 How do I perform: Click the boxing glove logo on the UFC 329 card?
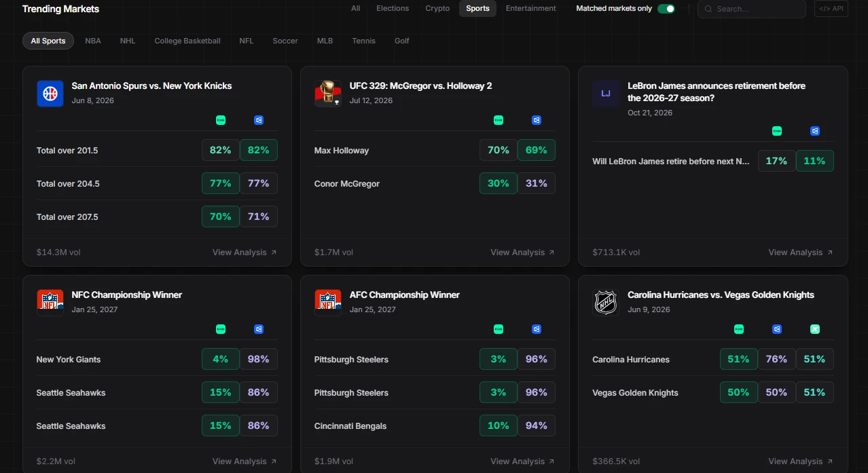pyautogui.click(x=328, y=94)
